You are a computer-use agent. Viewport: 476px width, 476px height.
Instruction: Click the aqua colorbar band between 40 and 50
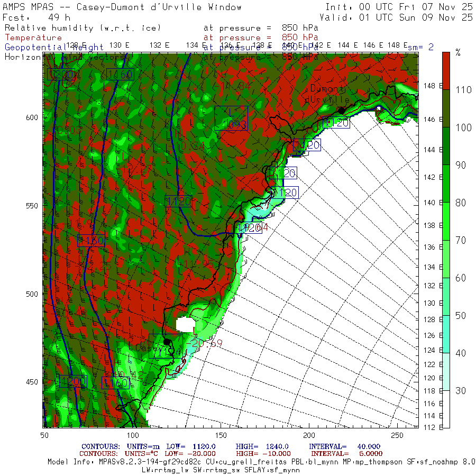coord(446,334)
